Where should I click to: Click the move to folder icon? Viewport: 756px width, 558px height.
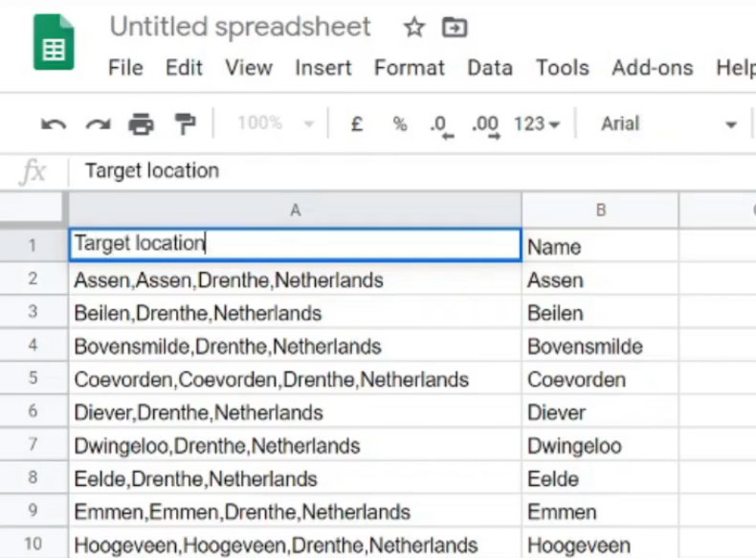(x=454, y=28)
